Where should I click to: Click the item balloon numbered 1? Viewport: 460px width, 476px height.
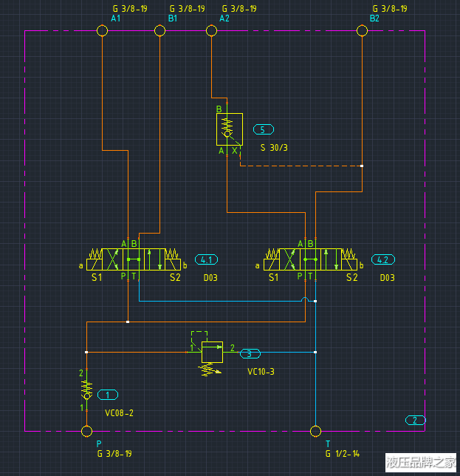tap(107, 395)
